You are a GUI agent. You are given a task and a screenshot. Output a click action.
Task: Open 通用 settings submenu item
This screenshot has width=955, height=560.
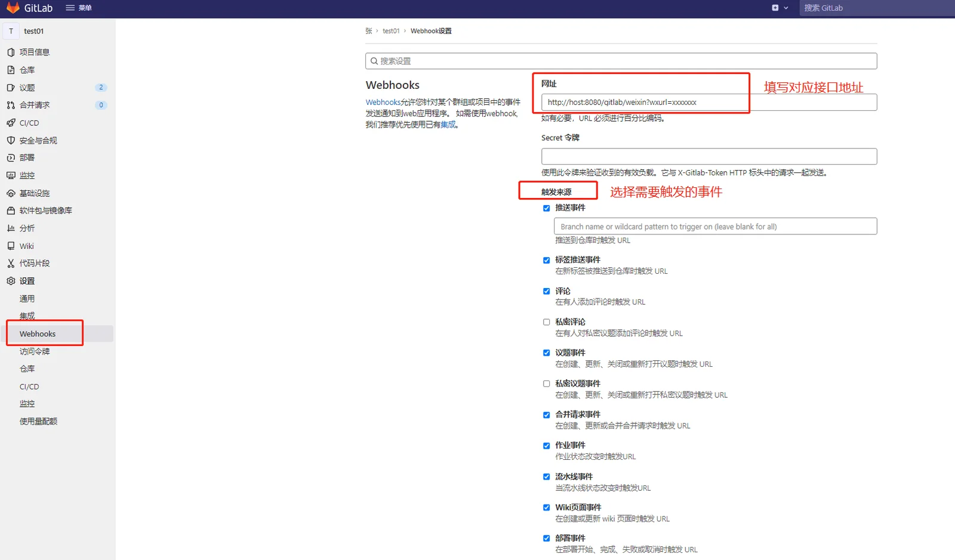[27, 299]
